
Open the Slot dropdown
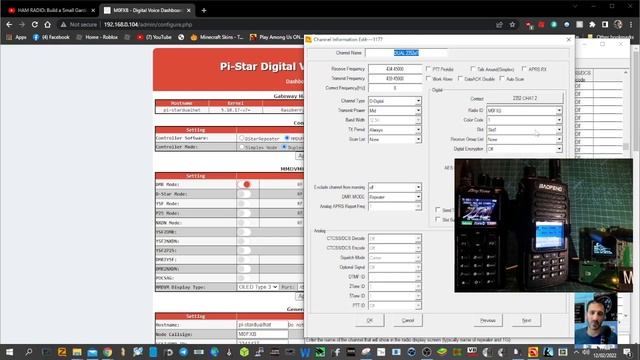[x=524, y=130]
